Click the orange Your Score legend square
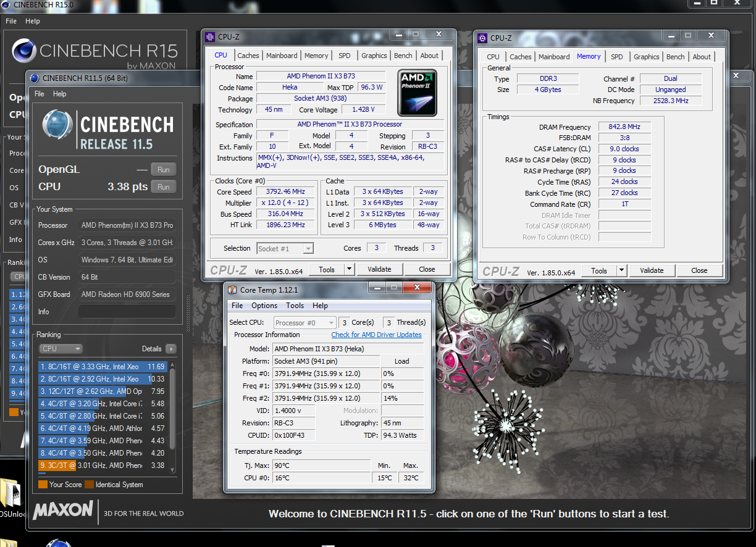Image resolution: width=756 pixels, height=547 pixels. coord(43,485)
